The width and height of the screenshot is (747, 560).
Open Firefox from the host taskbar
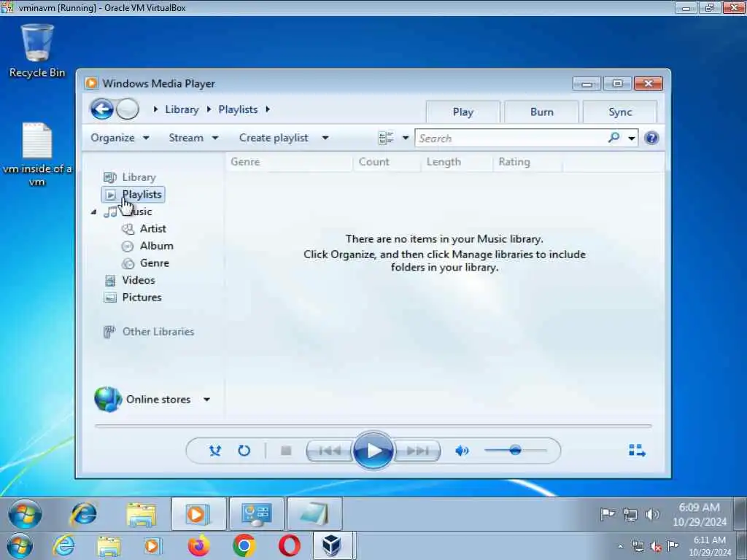(198, 545)
